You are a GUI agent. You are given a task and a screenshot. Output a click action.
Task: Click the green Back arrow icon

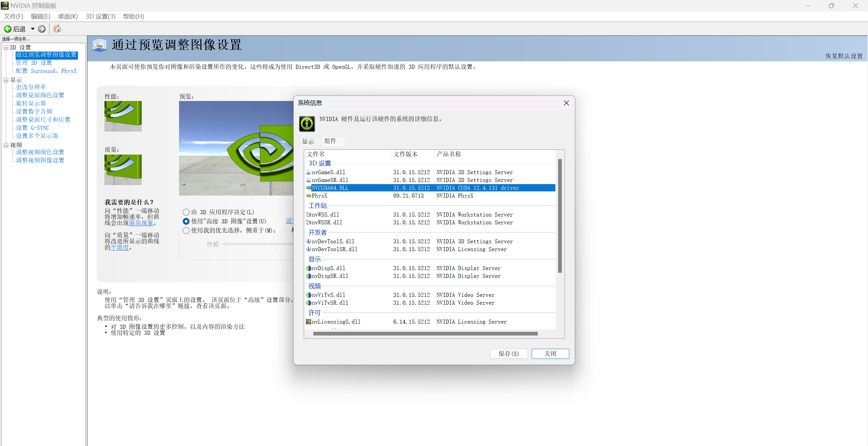(7, 29)
